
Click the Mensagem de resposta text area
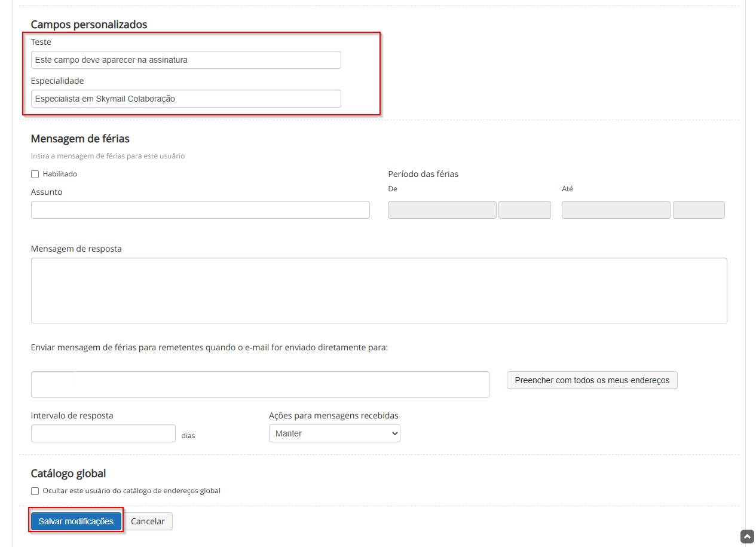(x=379, y=291)
